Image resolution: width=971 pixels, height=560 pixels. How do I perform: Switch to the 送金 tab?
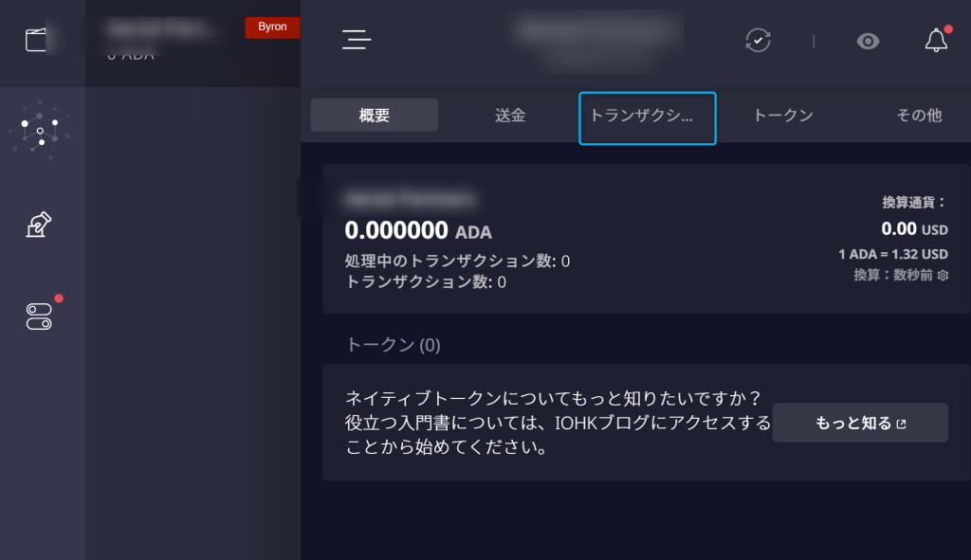point(510,115)
